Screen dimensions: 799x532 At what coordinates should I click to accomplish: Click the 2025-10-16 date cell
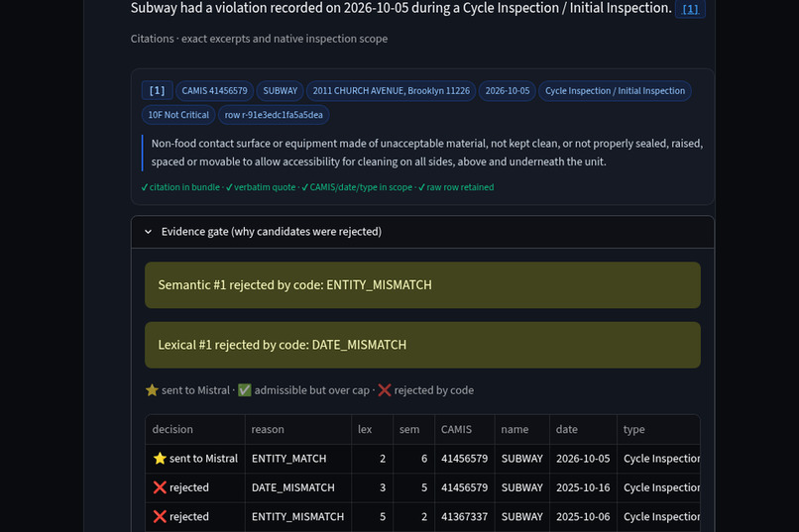click(x=583, y=487)
